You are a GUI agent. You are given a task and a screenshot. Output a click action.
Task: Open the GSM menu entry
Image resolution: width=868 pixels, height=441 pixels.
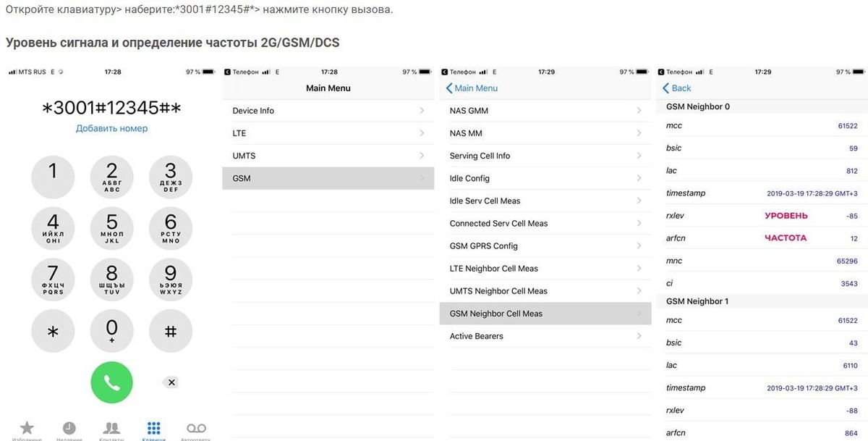(328, 178)
